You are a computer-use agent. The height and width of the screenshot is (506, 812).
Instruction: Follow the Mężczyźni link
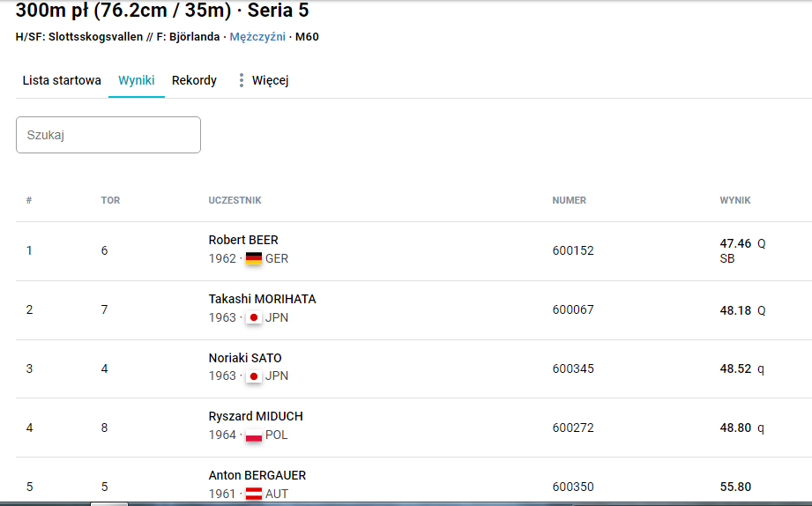[257, 38]
